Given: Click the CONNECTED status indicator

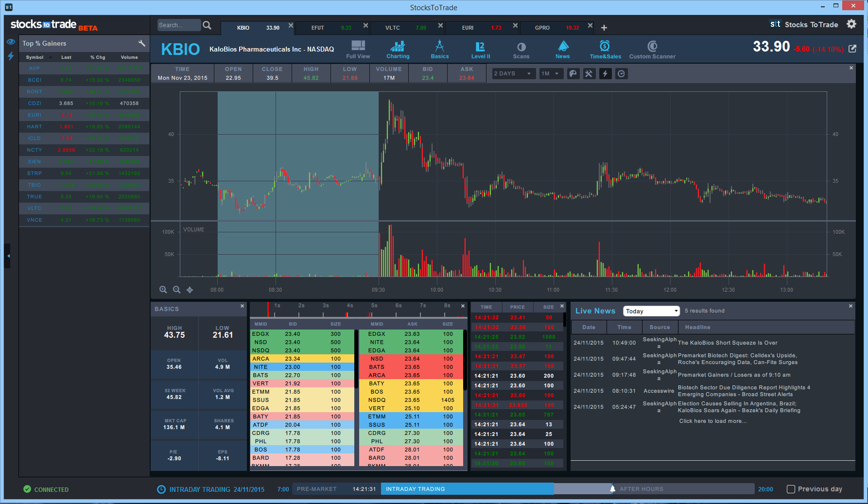Looking at the screenshot, I should (x=46, y=489).
